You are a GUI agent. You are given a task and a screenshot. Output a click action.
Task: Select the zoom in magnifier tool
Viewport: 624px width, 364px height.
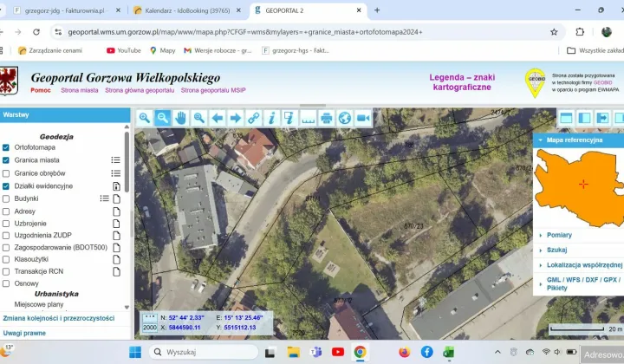tap(145, 118)
